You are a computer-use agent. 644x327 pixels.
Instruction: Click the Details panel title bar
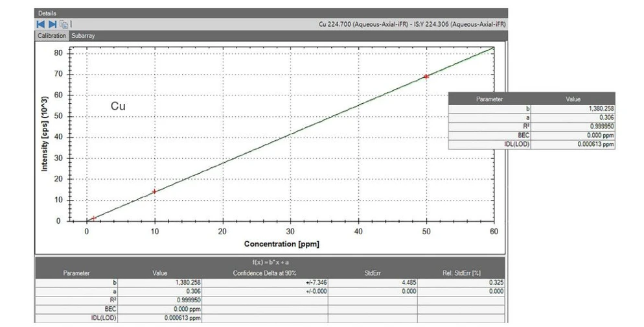click(x=271, y=13)
